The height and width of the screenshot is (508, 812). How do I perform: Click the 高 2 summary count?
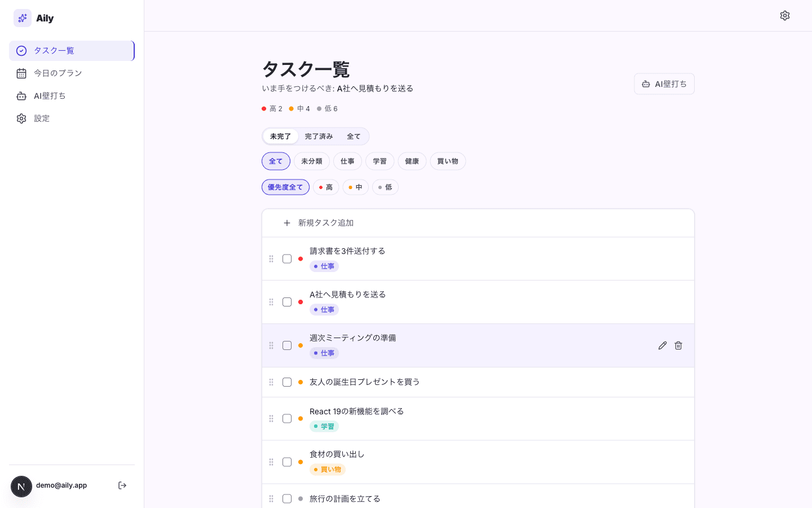(x=272, y=109)
